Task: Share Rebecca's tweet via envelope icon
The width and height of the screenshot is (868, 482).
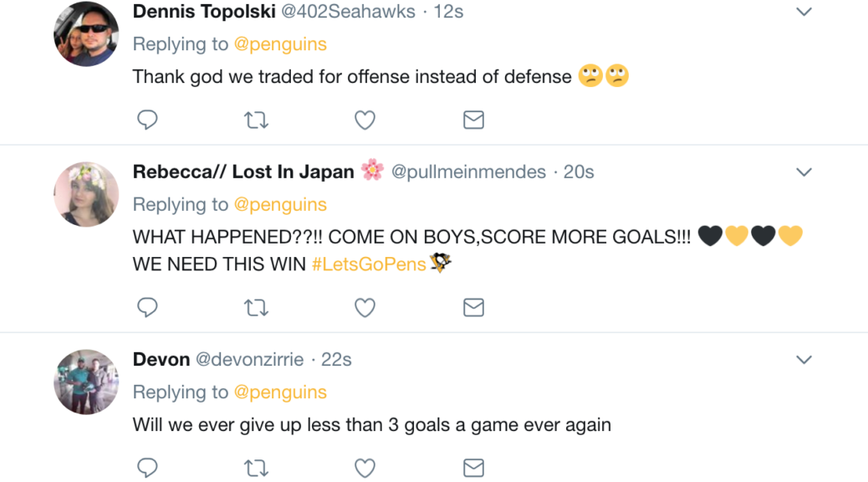Action: [x=473, y=308]
